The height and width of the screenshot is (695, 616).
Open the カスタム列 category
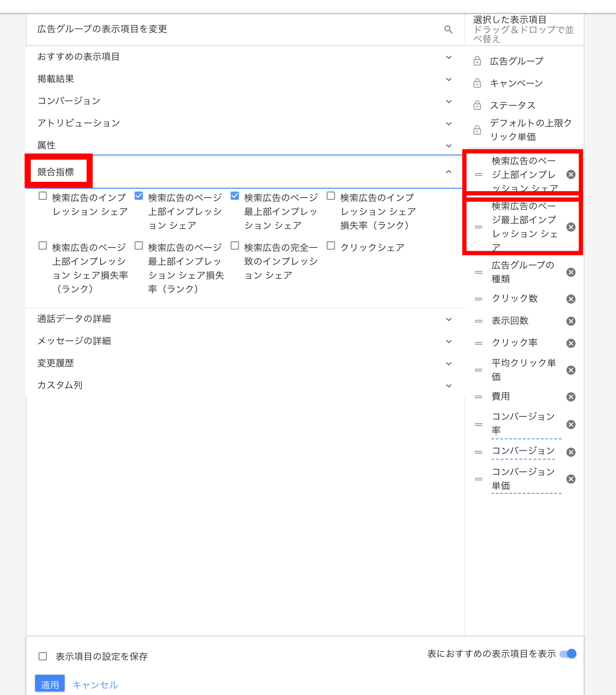pos(448,386)
